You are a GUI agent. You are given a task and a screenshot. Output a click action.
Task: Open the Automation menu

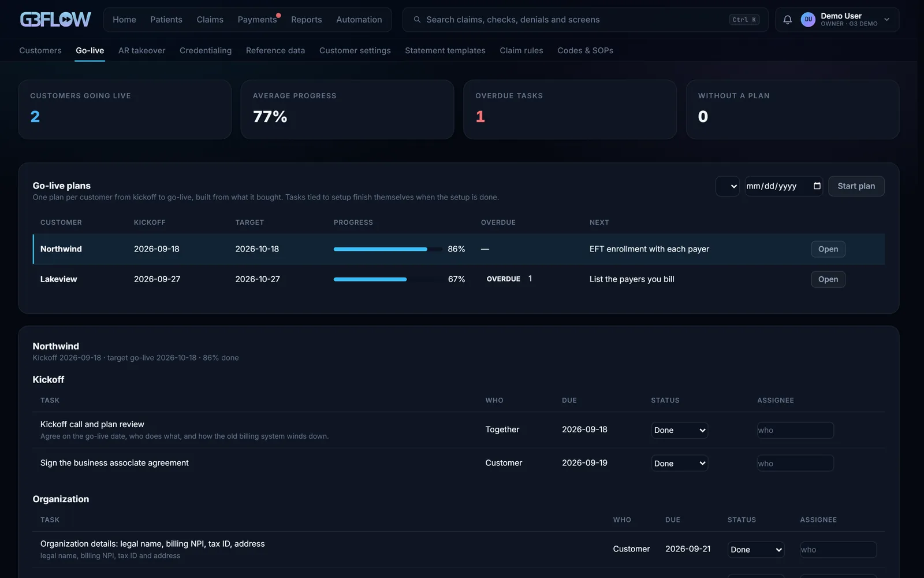point(359,20)
